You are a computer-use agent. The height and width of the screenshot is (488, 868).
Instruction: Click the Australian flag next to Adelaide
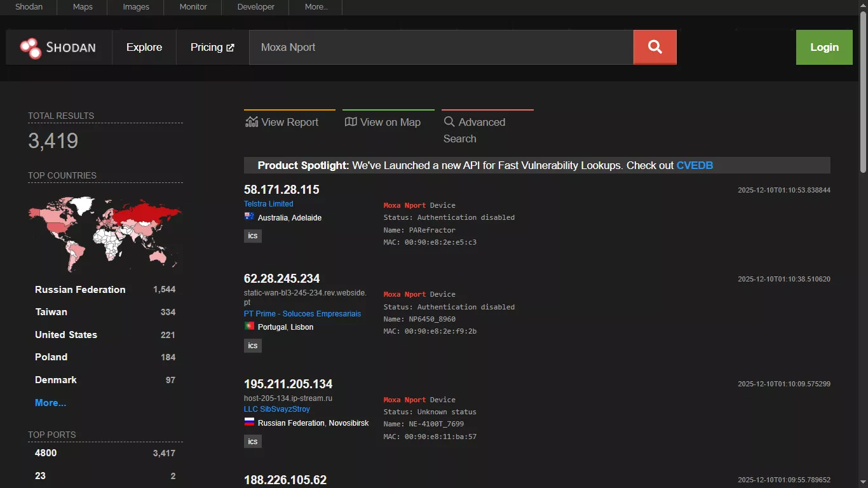pyautogui.click(x=248, y=216)
